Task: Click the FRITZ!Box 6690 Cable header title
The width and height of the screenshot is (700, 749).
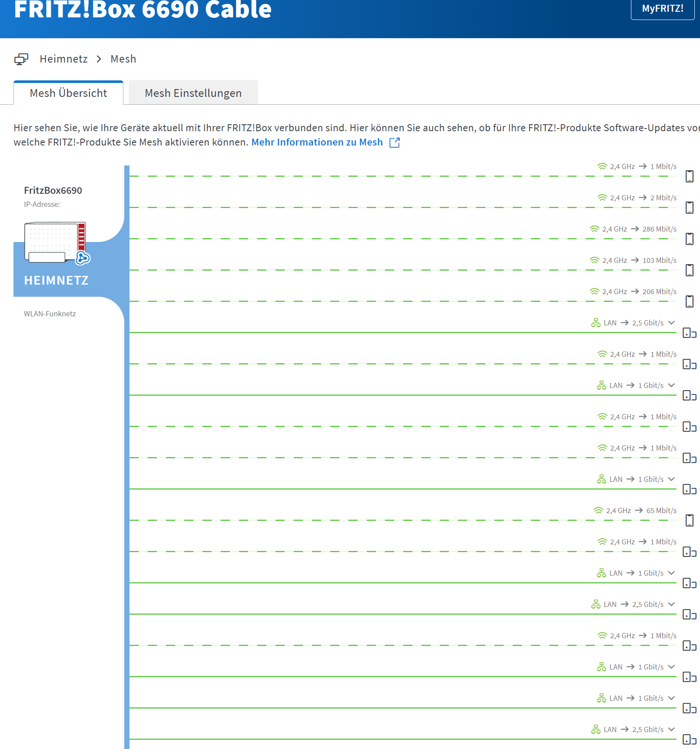Action: (143, 10)
